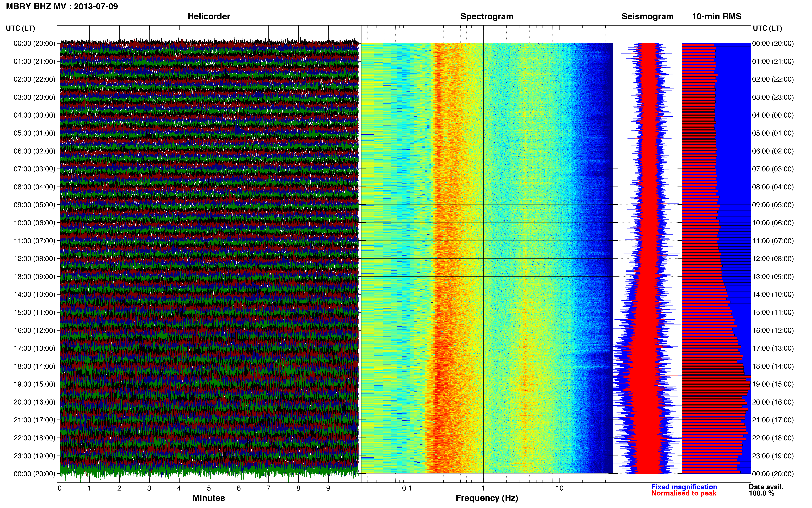This screenshot has height=508, width=812.
Task: Click the left '12:00 (08:00)' time label
Action: tap(34, 259)
